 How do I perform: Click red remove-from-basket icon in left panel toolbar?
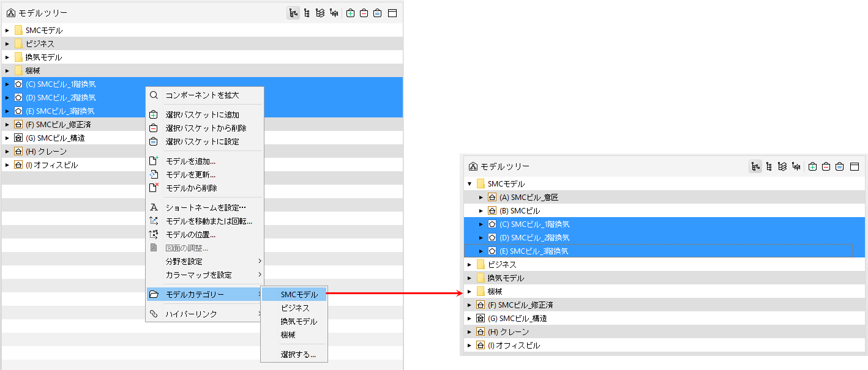click(x=364, y=13)
